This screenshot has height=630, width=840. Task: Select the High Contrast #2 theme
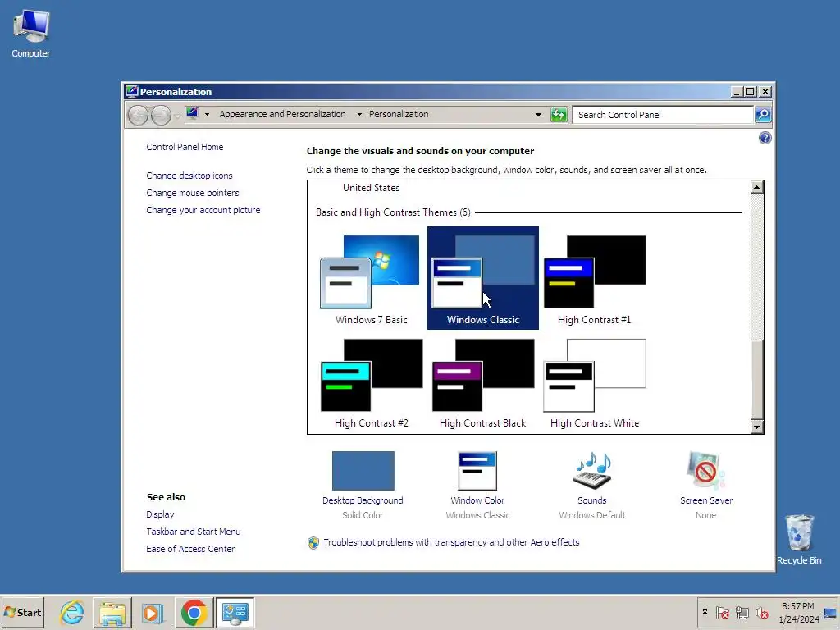372,382
